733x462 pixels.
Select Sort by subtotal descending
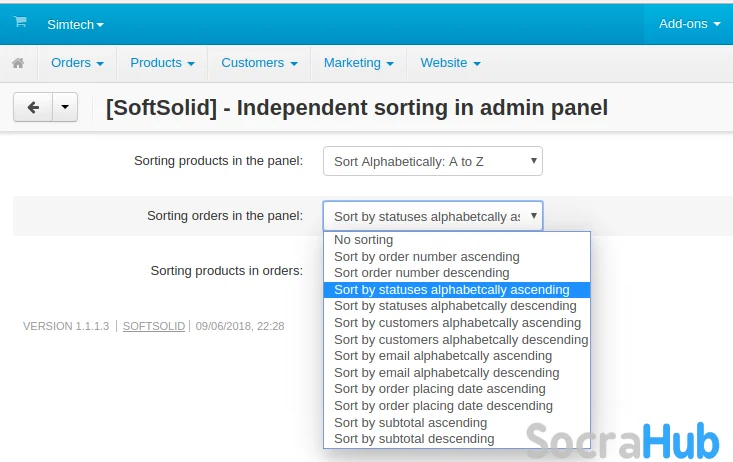(x=414, y=439)
